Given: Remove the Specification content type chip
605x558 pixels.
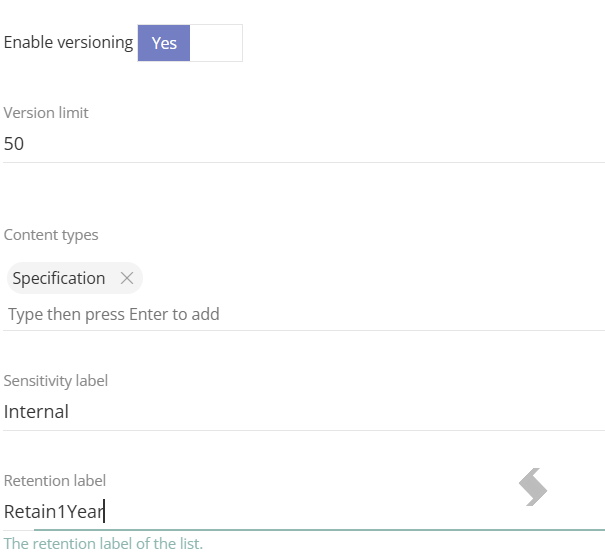Looking at the screenshot, I should 127,278.
